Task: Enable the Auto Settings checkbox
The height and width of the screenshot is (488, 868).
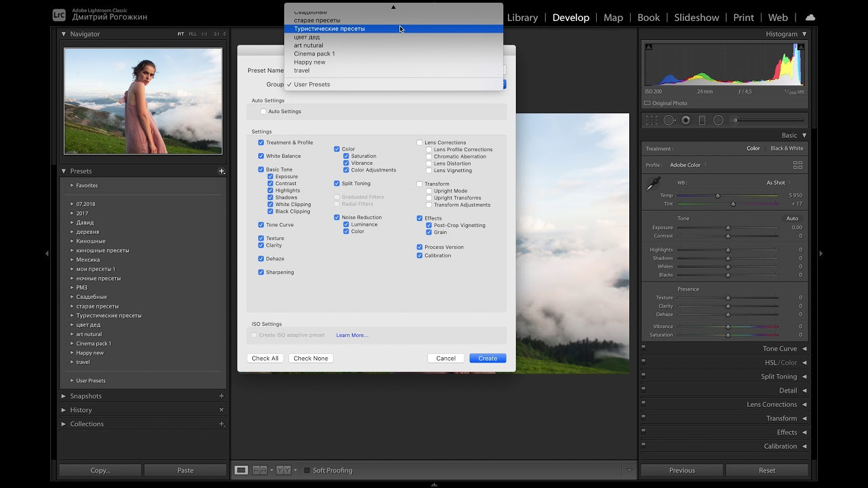Action: (x=264, y=111)
